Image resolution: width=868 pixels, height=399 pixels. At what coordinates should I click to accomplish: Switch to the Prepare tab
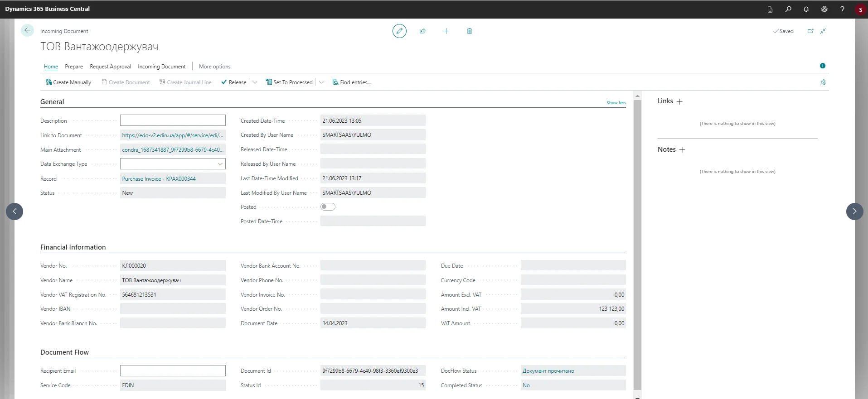(74, 67)
